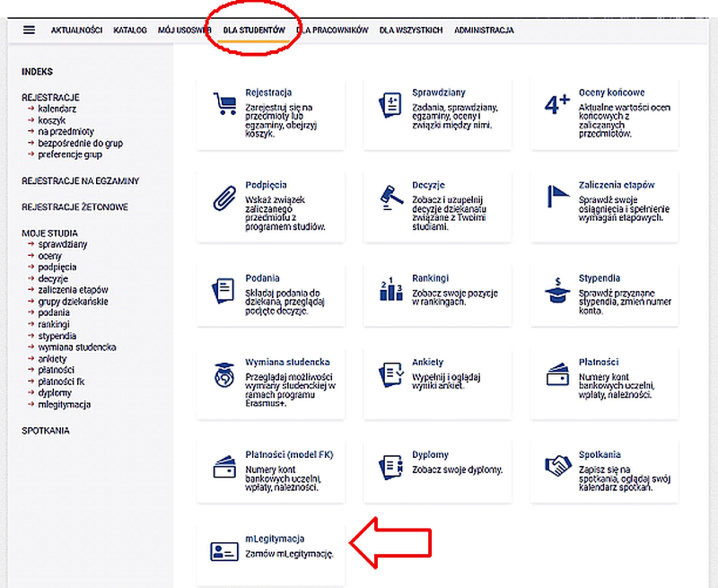Open the Sprawdziany tile title link
718x588 pixels.
click(437, 92)
